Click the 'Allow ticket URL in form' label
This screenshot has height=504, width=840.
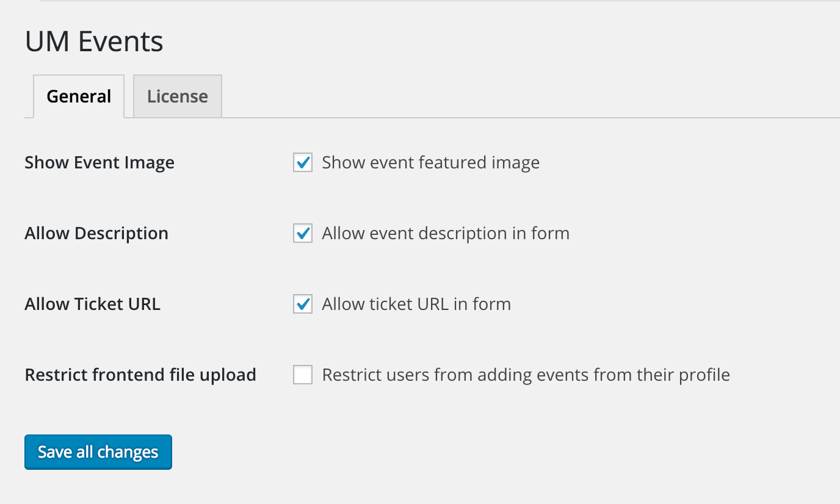(x=416, y=304)
